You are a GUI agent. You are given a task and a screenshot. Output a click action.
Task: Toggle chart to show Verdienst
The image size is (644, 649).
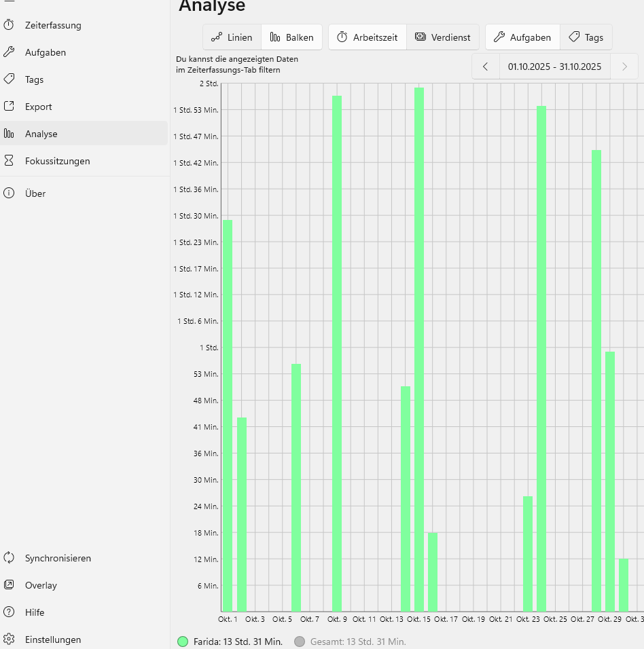click(x=443, y=37)
